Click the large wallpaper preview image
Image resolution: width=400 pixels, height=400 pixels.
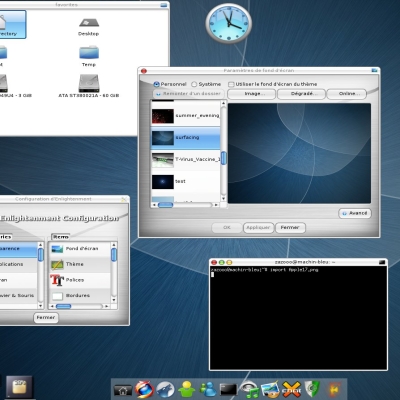(x=299, y=153)
